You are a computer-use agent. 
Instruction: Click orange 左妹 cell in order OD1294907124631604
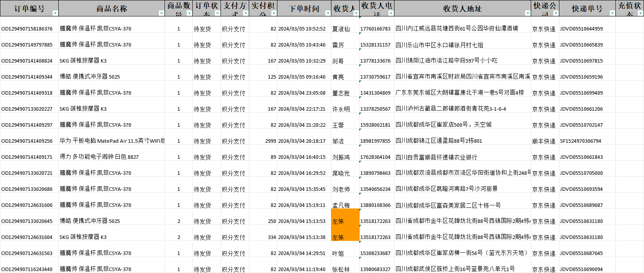[345, 233]
